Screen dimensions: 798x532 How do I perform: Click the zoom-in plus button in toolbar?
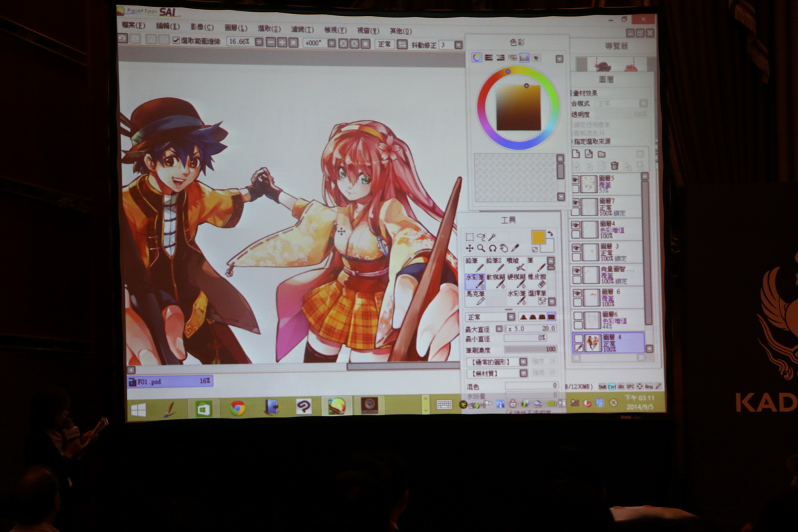281,43
